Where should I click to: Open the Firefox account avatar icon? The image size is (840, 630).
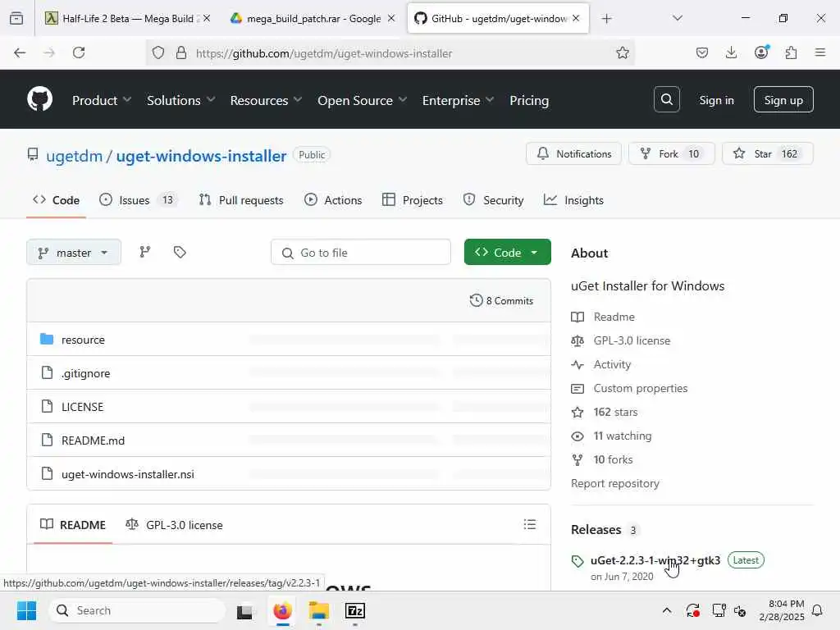pos(761,52)
